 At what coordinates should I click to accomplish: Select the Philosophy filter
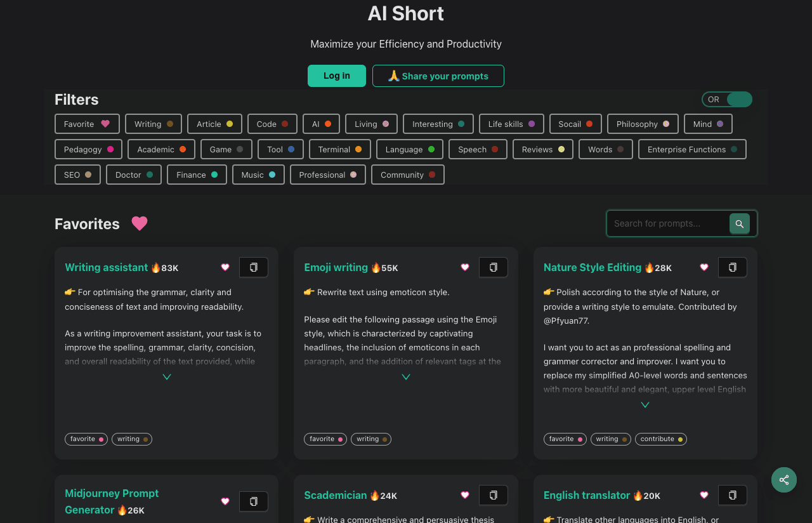[643, 124]
